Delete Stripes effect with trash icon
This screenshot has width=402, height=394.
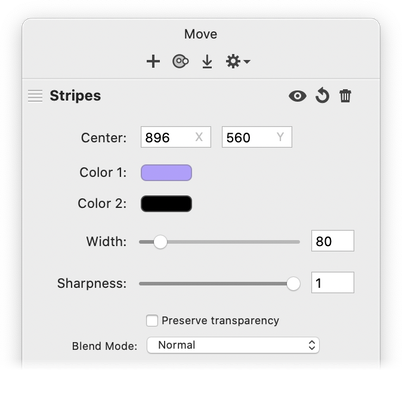[345, 96]
